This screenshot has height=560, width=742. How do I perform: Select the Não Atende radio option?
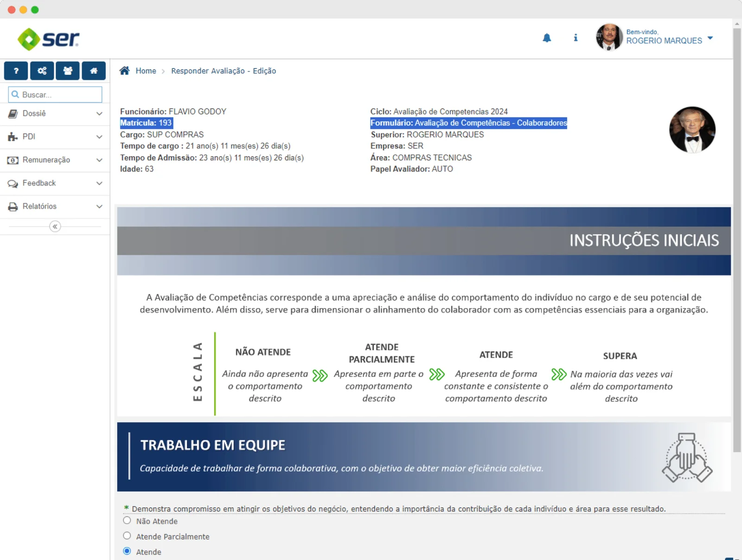click(x=127, y=521)
